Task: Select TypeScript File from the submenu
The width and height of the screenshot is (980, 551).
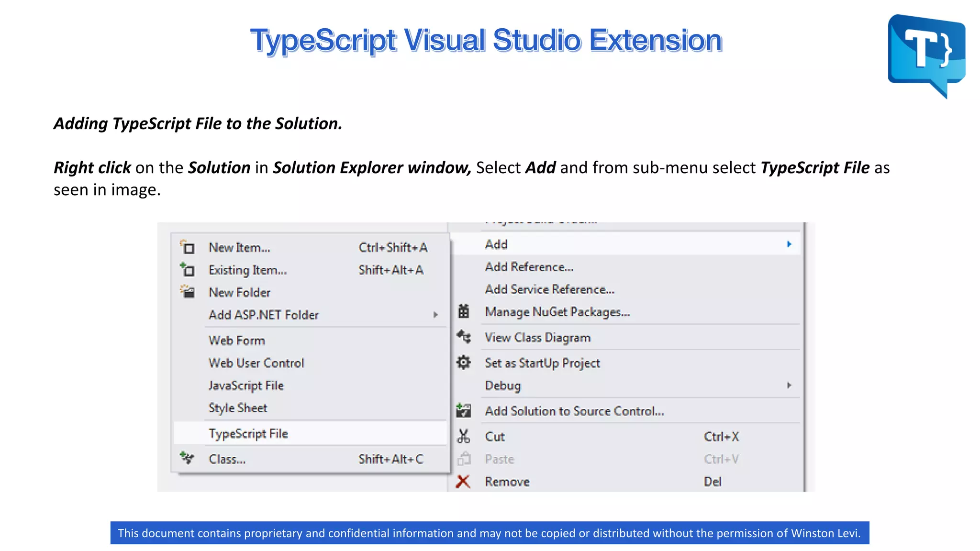Action: click(x=310, y=433)
